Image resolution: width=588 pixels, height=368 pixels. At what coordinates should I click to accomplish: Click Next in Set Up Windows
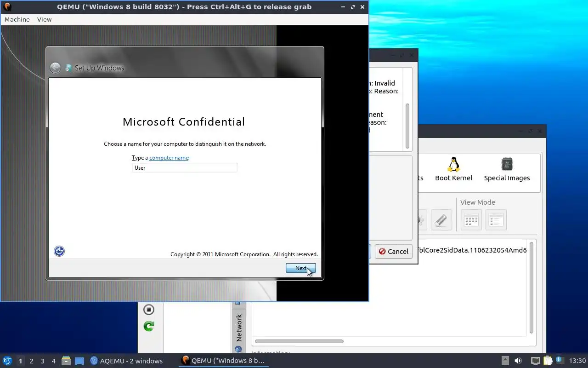(301, 268)
